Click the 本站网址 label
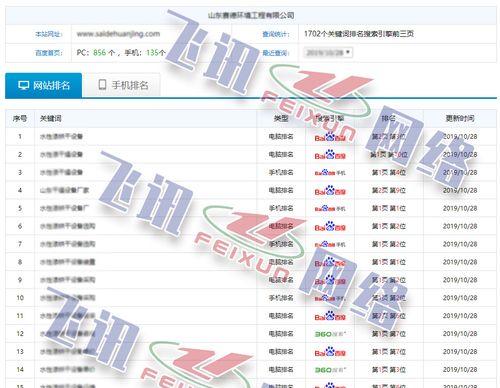The height and width of the screenshot is (388, 500). 48,34
